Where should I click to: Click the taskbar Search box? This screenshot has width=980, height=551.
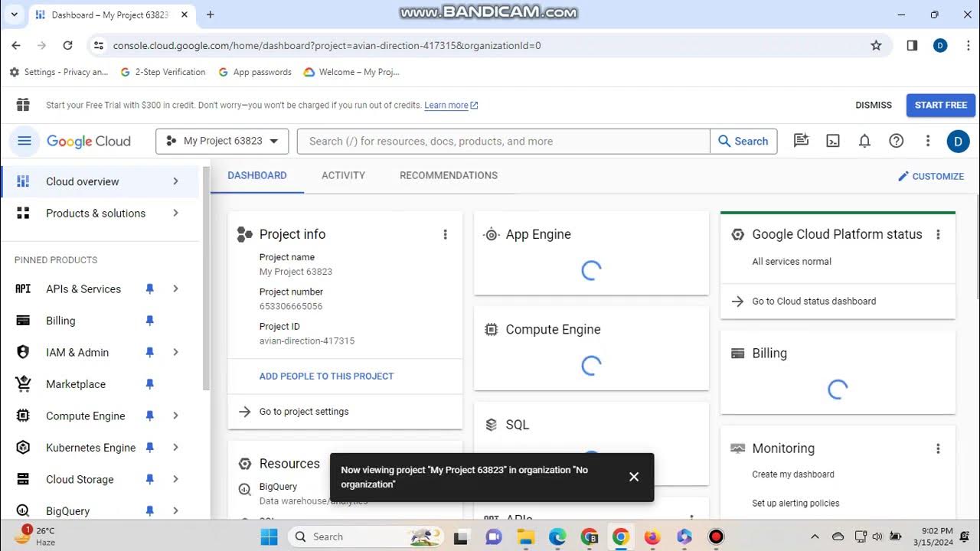coord(365,536)
